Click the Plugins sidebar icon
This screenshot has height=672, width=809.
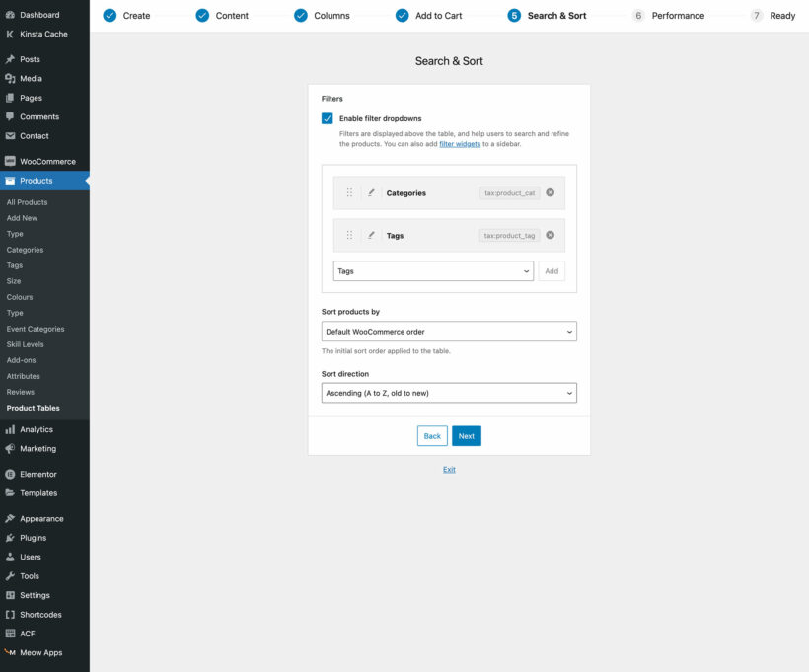click(10, 537)
